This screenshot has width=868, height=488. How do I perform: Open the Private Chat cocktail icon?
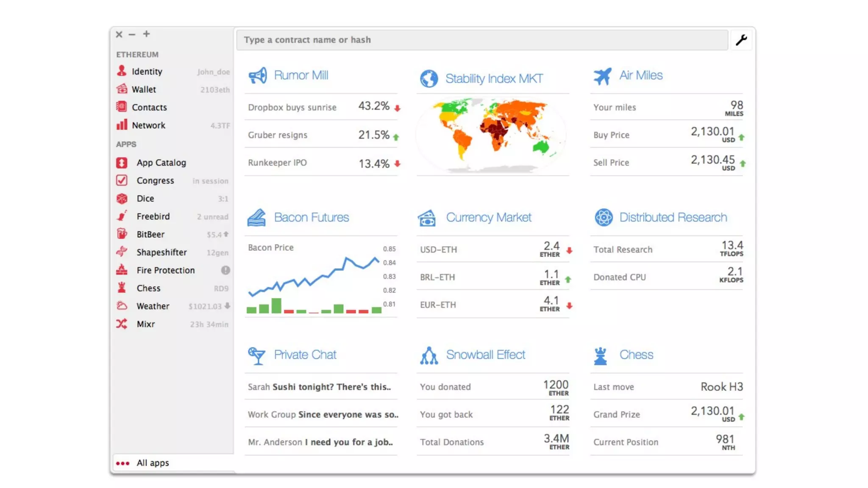click(x=256, y=355)
